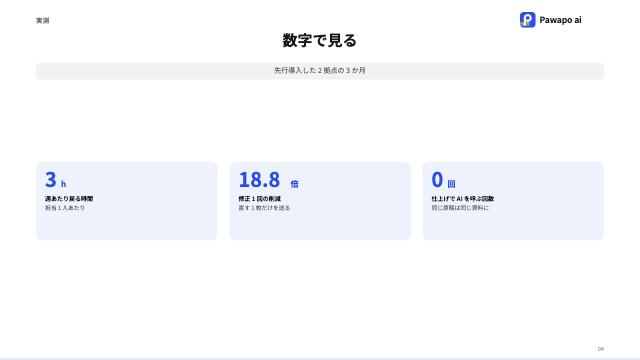Click the large 3 statistic number
640x360 pixels.
[51, 180]
